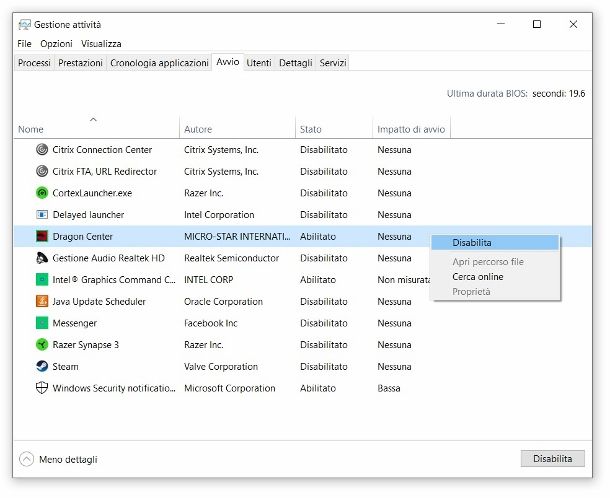
Task: Select the Citrix FTA, URL Redirector name
Action: pyautogui.click(x=104, y=172)
